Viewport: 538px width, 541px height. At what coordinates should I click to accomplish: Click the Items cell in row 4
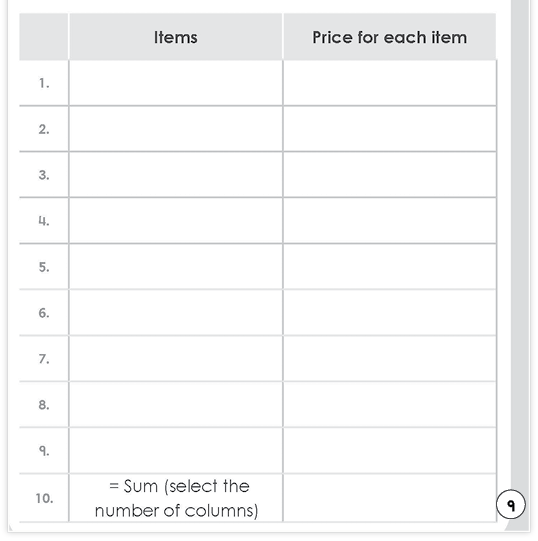[x=176, y=220]
